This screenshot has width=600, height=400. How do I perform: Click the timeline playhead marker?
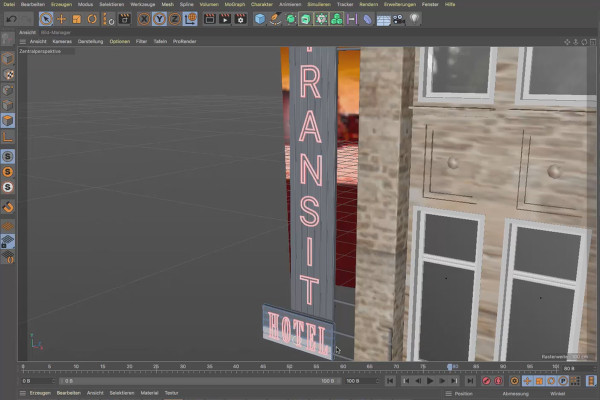[450, 367]
